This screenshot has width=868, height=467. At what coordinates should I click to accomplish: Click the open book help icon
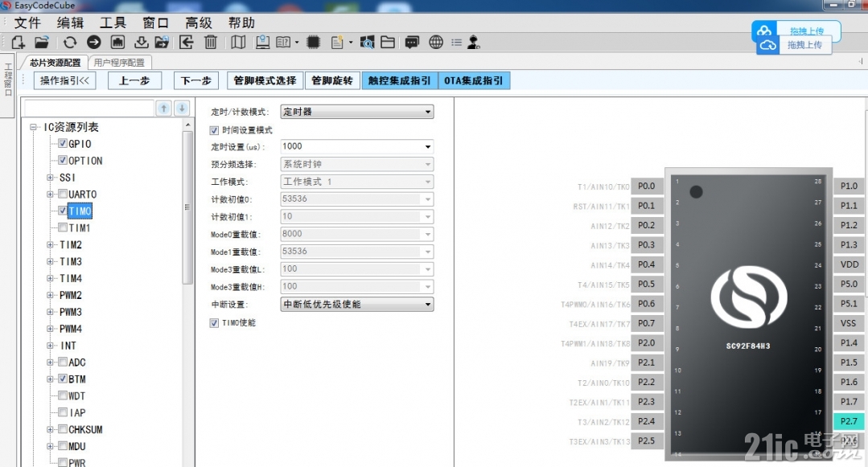[x=283, y=42]
